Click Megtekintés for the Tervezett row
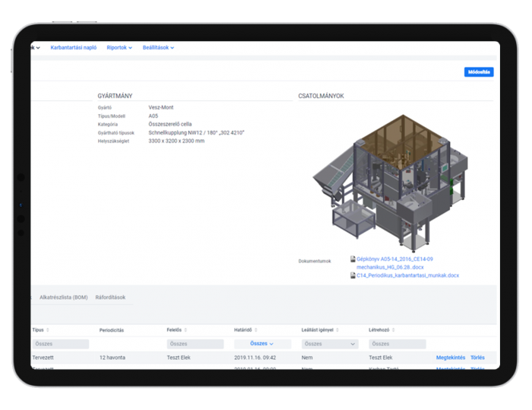This screenshot has width=532, height=410. point(450,357)
